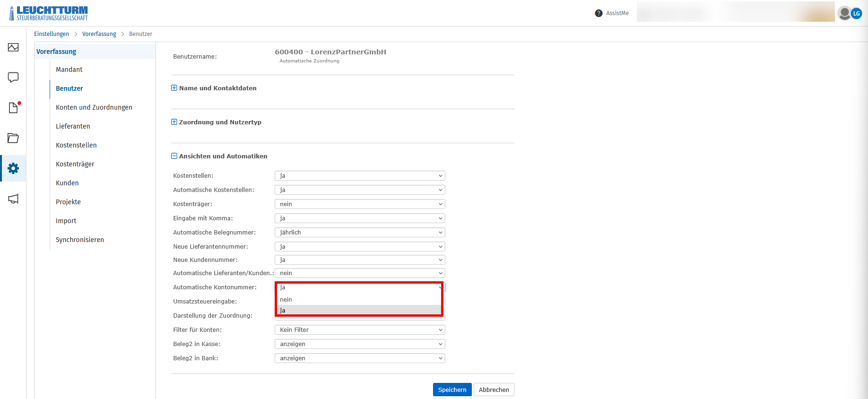Choose 'nein' in the open dropdown list
868x399 pixels.
coord(359,300)
